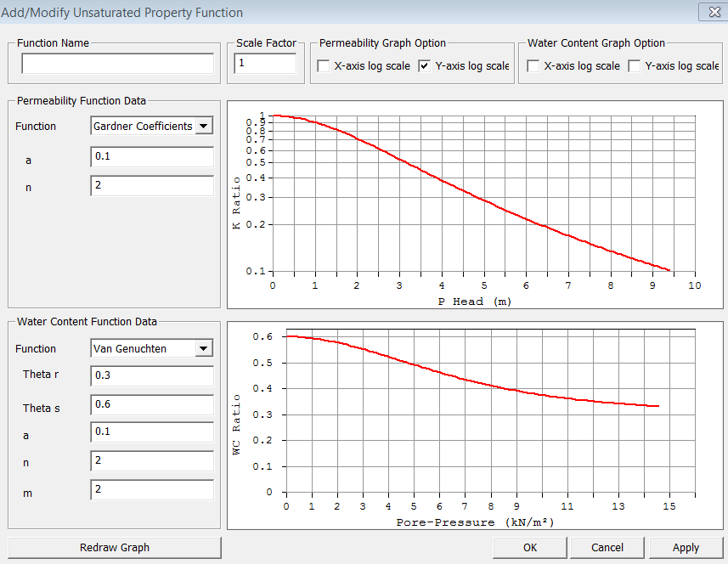
Task: Click the 'Permeability Graph Option' group label
Action: 382,43
